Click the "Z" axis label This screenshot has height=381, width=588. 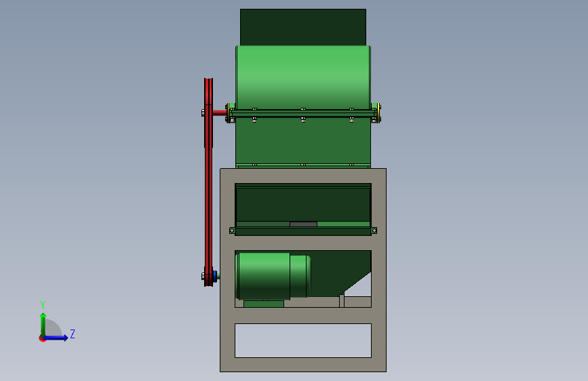(73, 334)
